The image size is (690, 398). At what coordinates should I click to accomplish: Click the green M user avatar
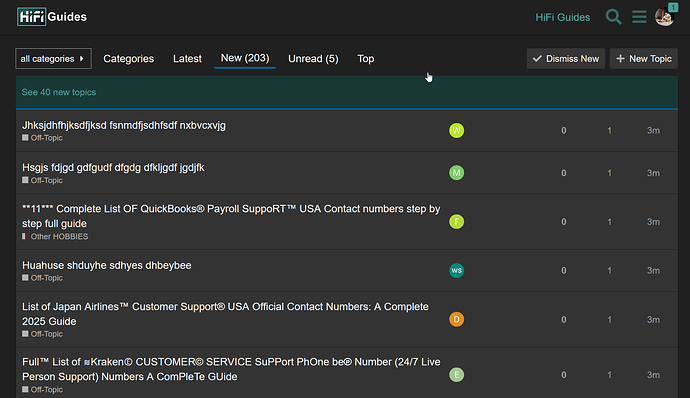click(456, 173)
